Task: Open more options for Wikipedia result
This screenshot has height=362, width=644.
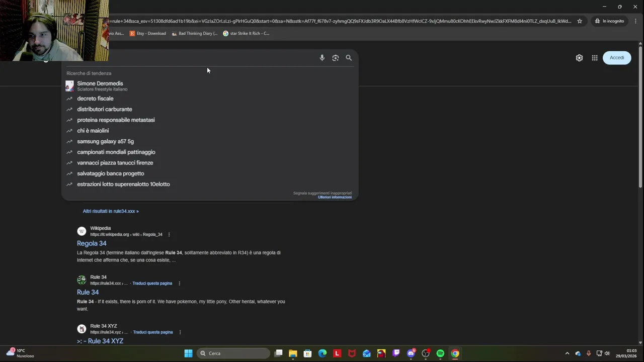Action: (x=169, y=235)
